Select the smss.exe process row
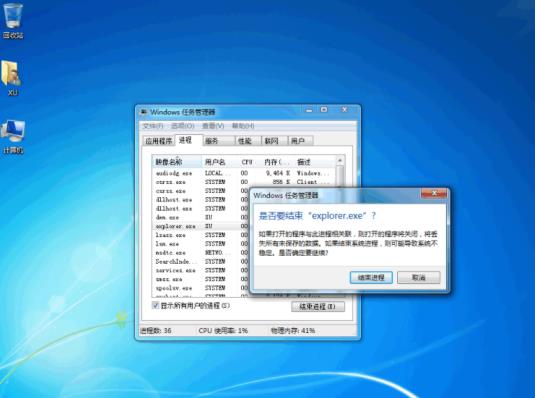The width and height of the screenshot is (535, 398). [x=201, y=280]
